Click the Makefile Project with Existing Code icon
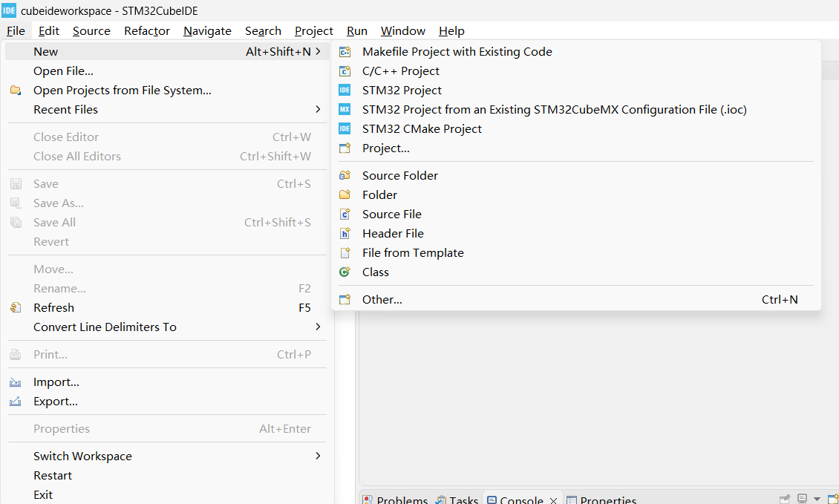This screenshot has width=839, height=504. click(x=345, y=52)
